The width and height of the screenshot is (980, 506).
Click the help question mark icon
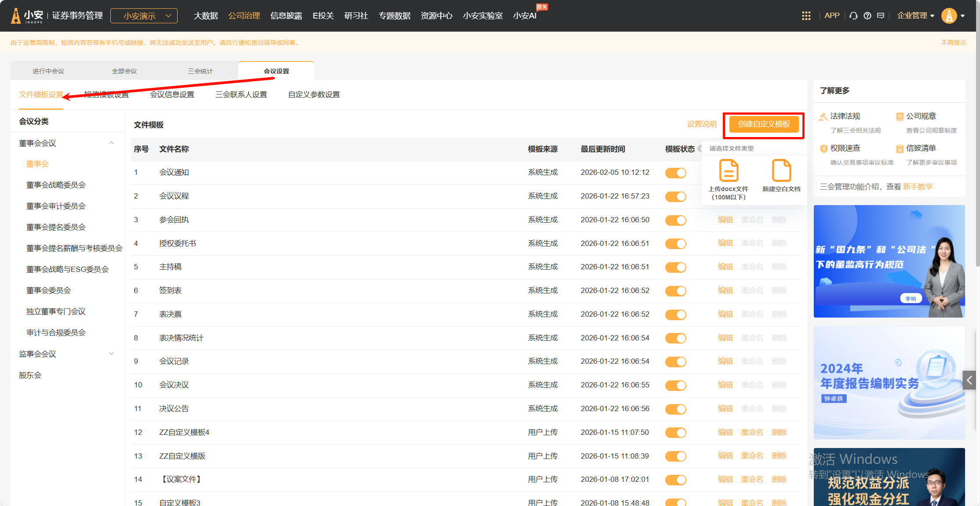pos(867,16)
